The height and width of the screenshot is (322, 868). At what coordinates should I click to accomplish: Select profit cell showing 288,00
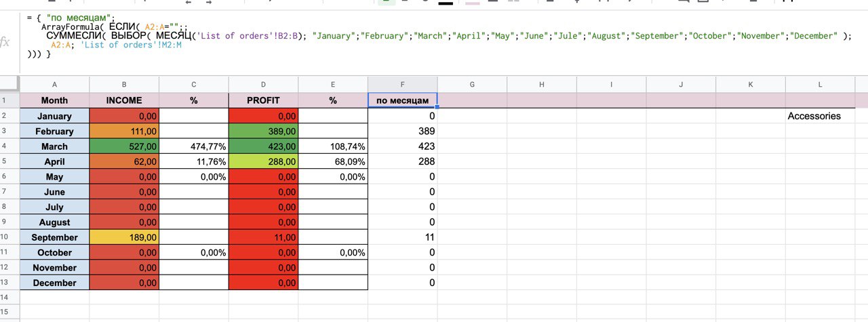point(264,161)
